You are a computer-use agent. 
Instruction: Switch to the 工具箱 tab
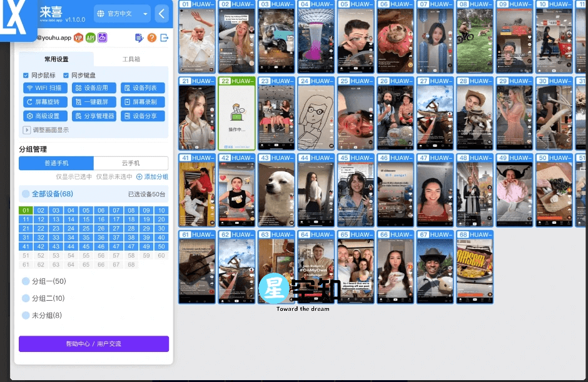pyautogui.click(x=131, y=59)
